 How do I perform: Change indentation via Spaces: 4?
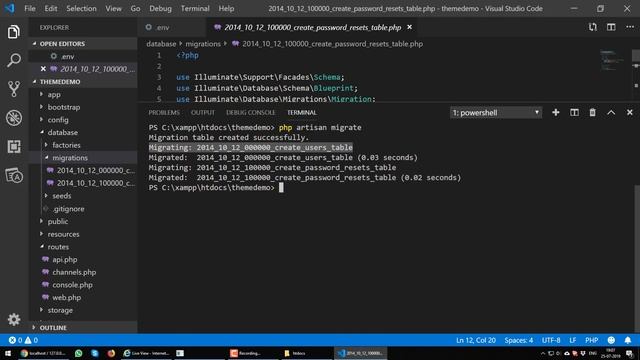pyautogui.click(x=518, y=340)
